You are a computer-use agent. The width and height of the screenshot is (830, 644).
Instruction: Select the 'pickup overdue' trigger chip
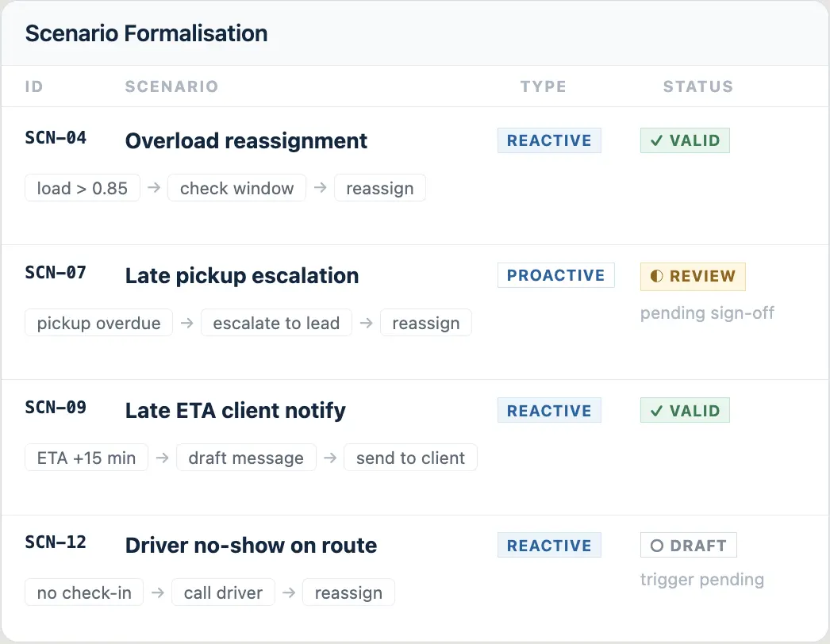(98, 323)
